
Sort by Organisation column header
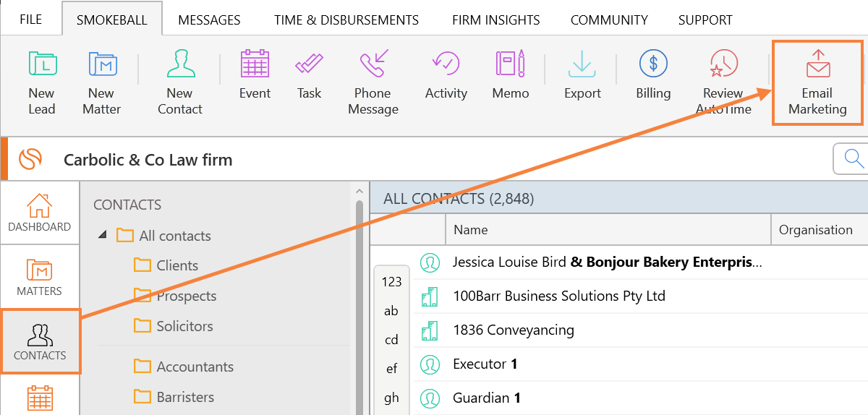820,230
